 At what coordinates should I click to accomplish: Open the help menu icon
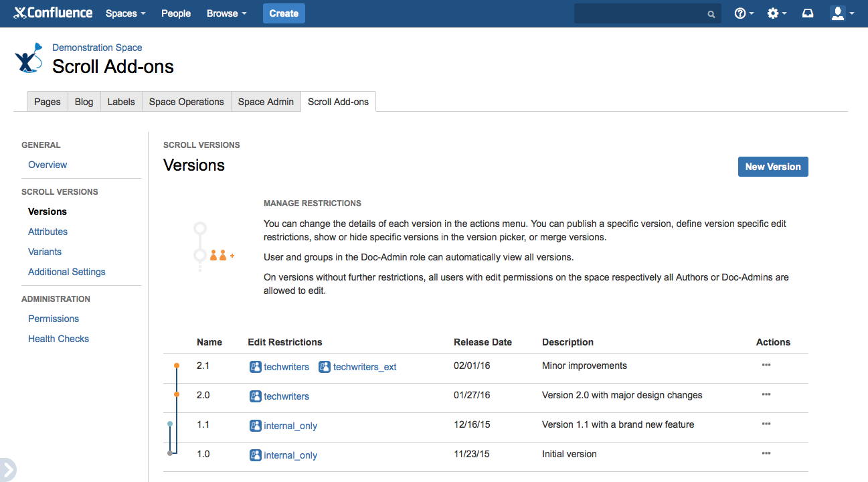(x=744, y=13)
